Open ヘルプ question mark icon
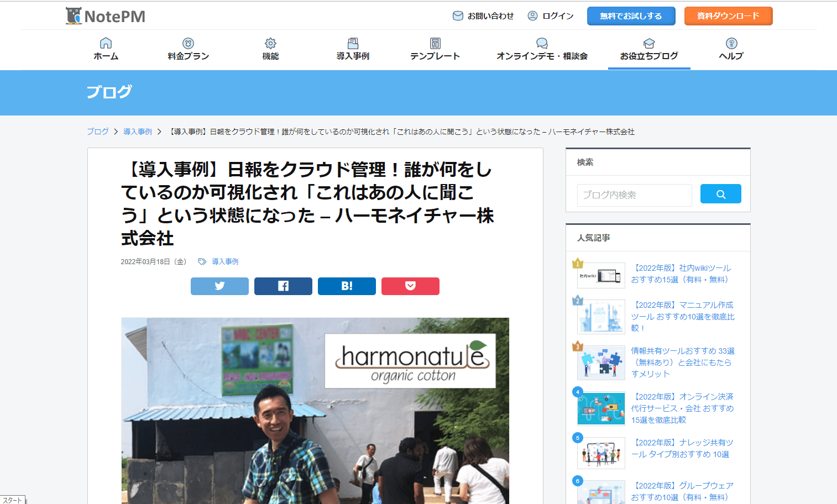 (x=731, y=43)
